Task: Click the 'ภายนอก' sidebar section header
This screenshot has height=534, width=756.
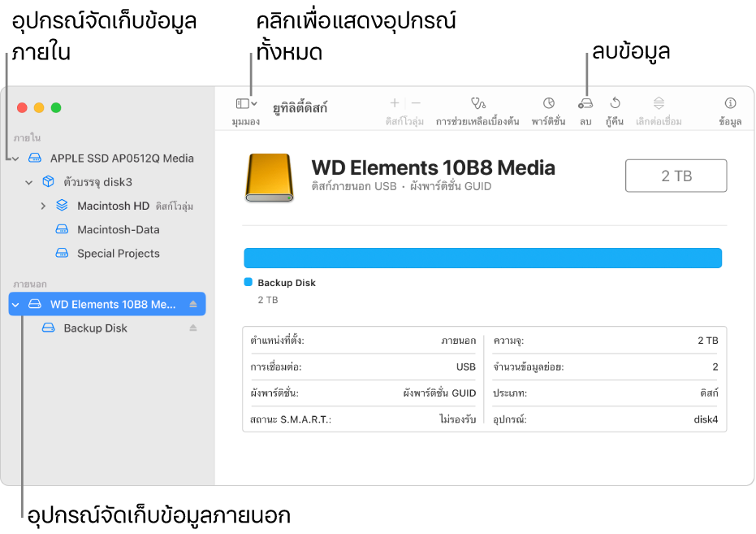Action: point(29,284)
